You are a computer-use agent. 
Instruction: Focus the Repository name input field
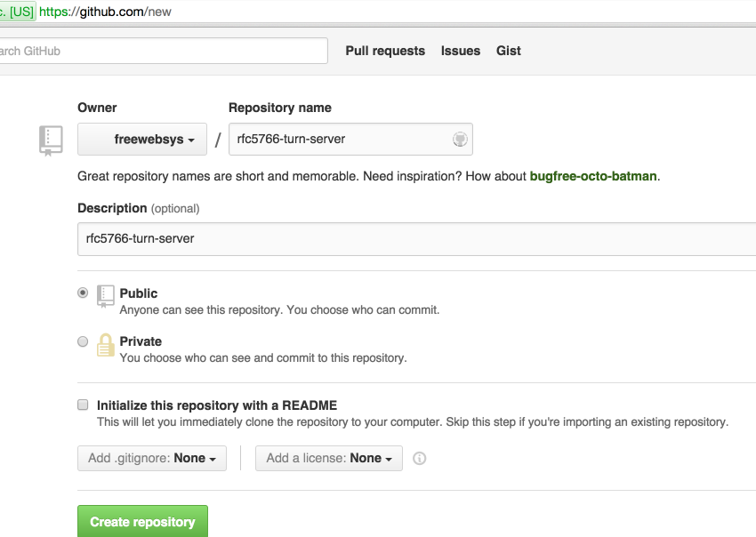point(350,140)
